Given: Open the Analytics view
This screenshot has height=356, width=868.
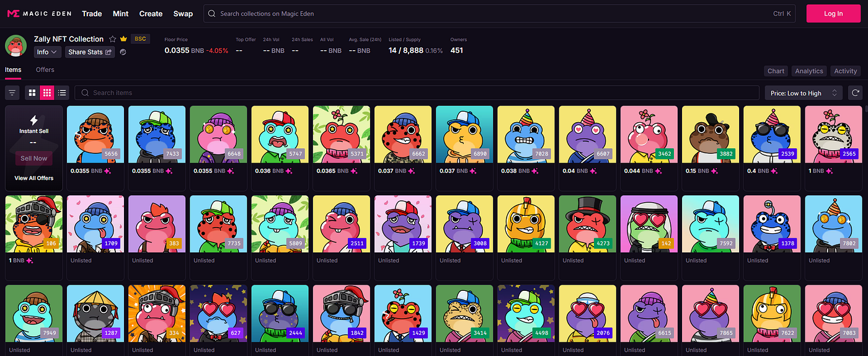Looking at the screenshot, I should [809, 71].
